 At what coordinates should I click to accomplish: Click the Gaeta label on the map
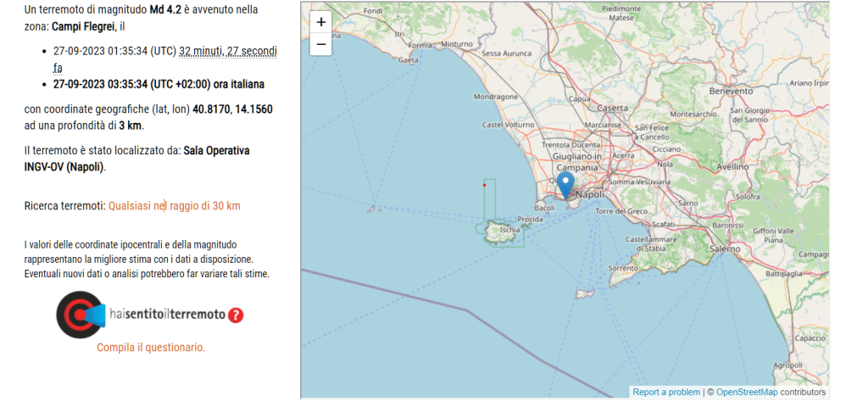coord(409,60)
